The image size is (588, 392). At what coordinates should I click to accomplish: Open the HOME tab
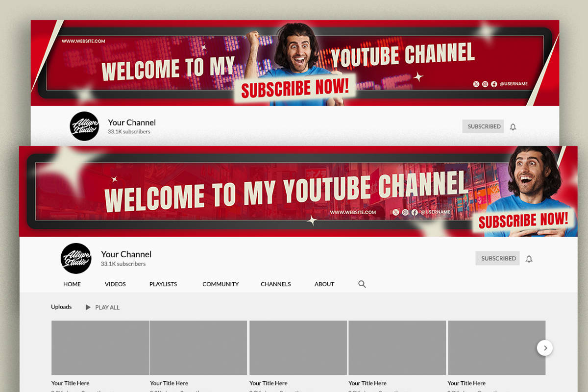[72, 284]
